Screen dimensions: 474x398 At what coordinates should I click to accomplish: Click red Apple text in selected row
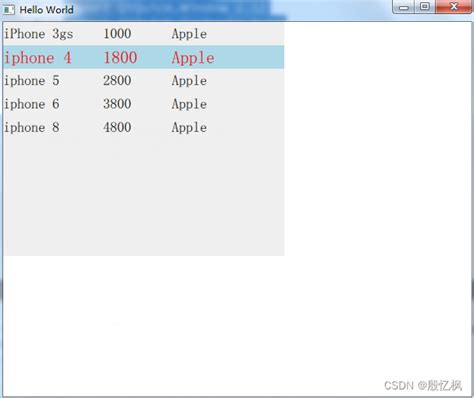point(193,58)
